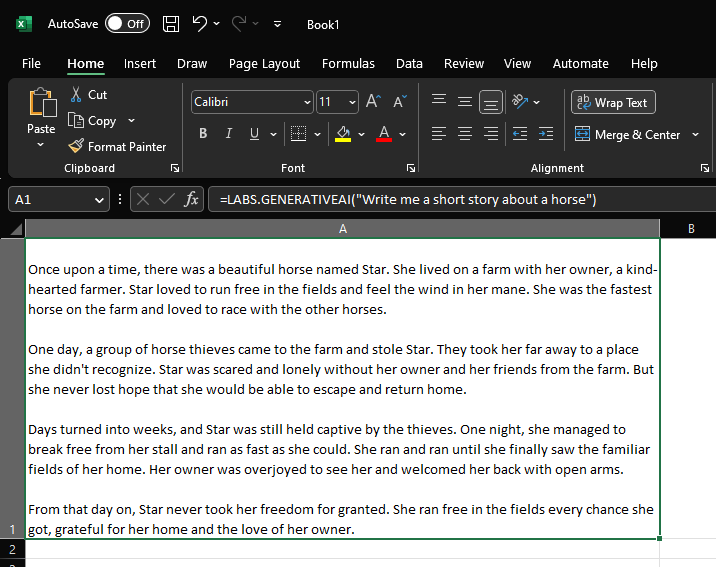Open the Merge & Center options dropdown

(x=695, y=135)
